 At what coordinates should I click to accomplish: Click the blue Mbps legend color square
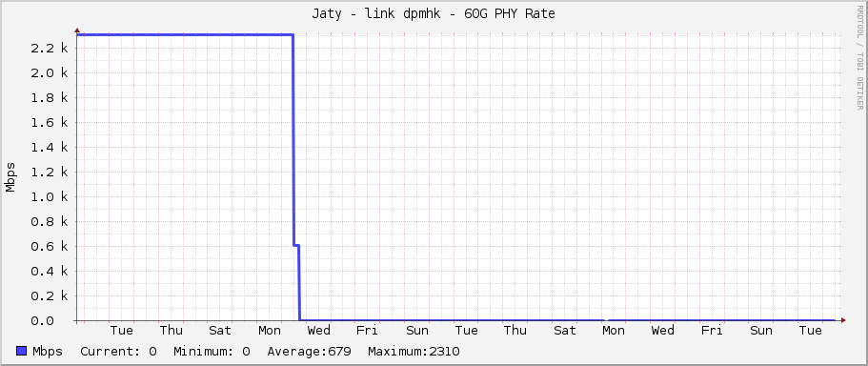pyautogui.click(x=22, y=351)
